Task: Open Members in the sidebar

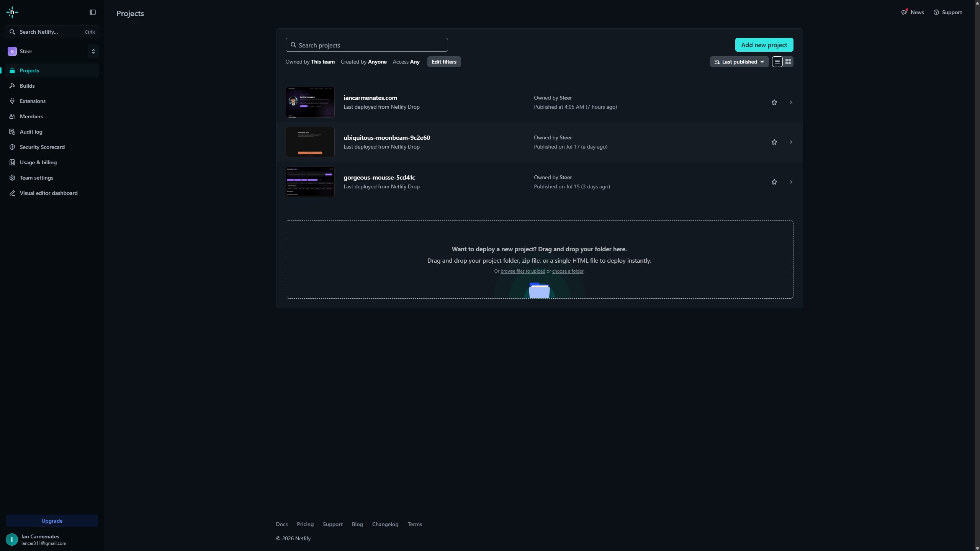Action: [x=52, y=116]
